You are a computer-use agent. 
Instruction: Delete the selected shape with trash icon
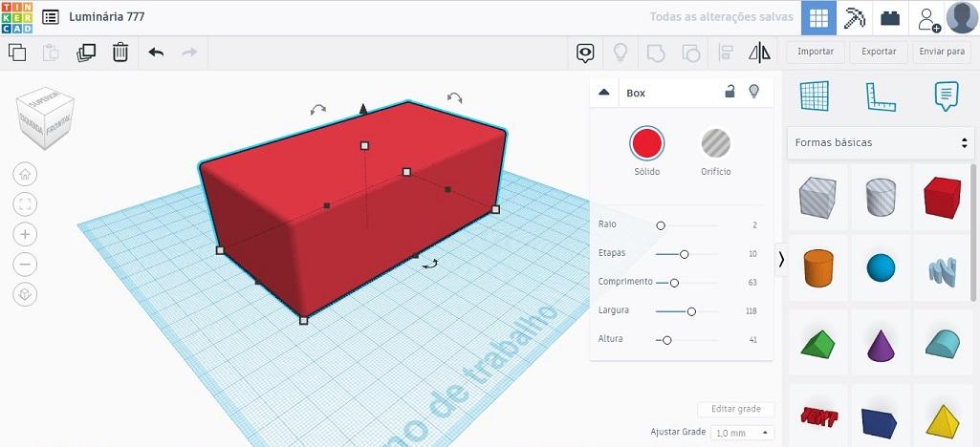pyautogui.click(x=120, y=53)
